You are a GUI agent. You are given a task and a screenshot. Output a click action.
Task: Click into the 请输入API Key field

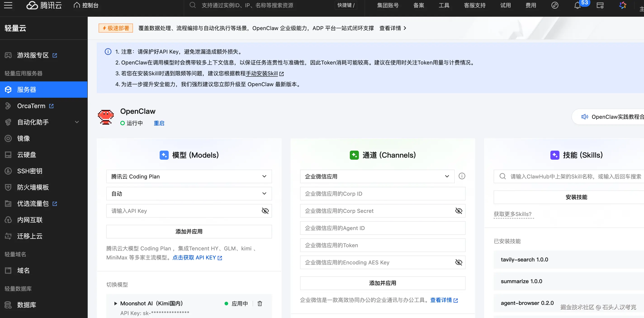(x=182, y=211)
